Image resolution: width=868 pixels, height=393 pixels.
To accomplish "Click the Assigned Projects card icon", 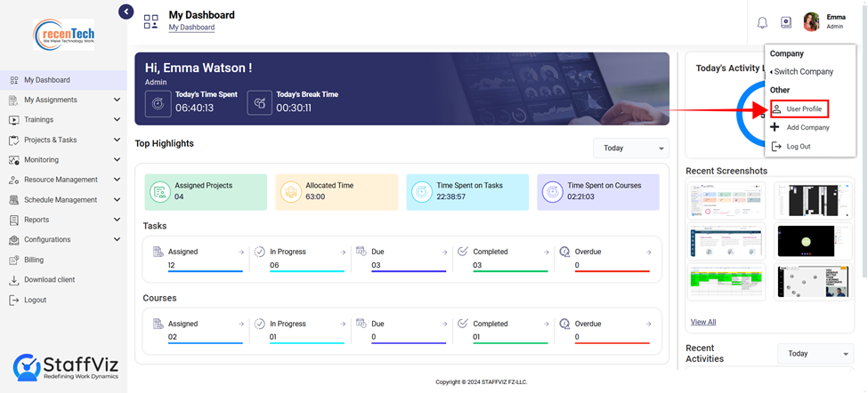I will pos(160,192).
